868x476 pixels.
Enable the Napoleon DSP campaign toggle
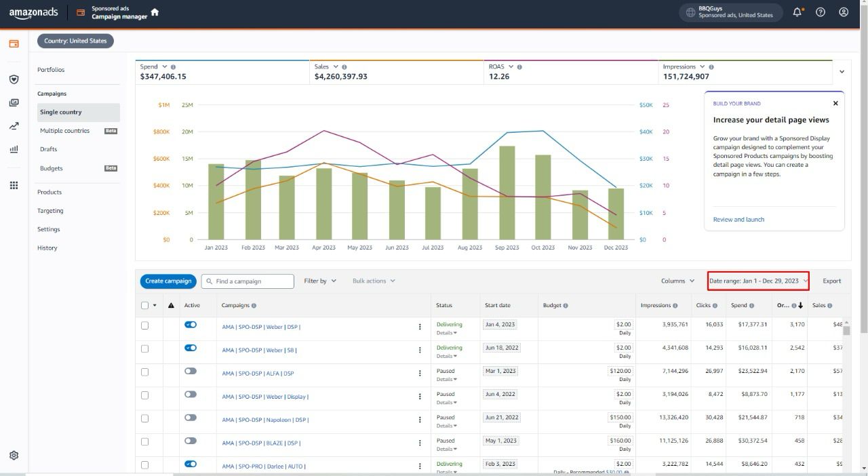click(191, 418)
